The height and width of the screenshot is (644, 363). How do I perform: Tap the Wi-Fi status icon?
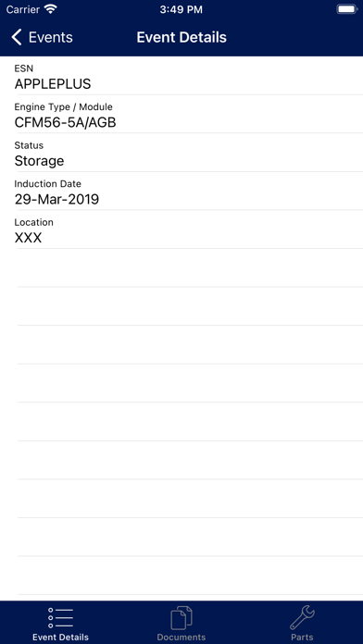(x=51, y=9)
